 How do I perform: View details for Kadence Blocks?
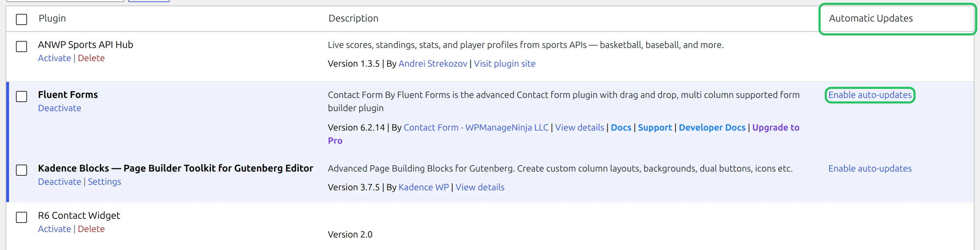click(x=480, y=187)
